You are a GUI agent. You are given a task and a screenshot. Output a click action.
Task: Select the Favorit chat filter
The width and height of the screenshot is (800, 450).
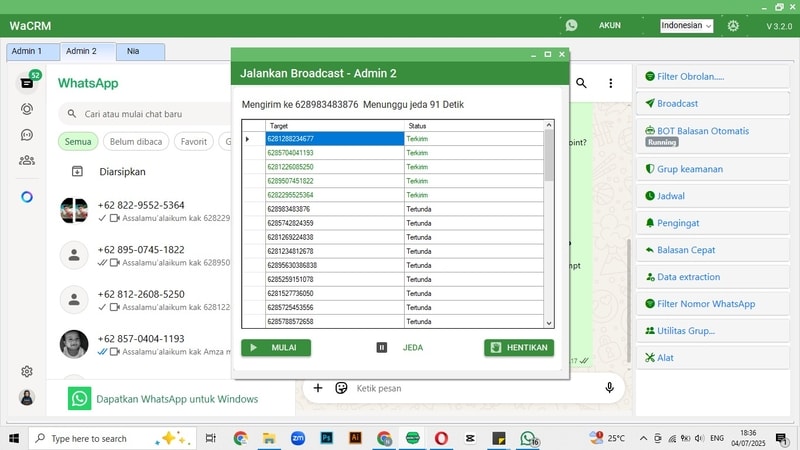click(194, 141)
